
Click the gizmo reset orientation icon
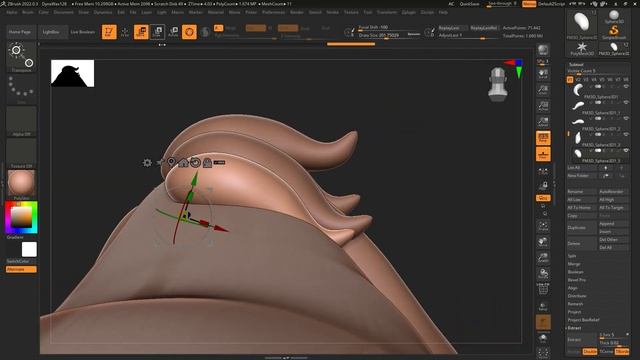(196, 162)
